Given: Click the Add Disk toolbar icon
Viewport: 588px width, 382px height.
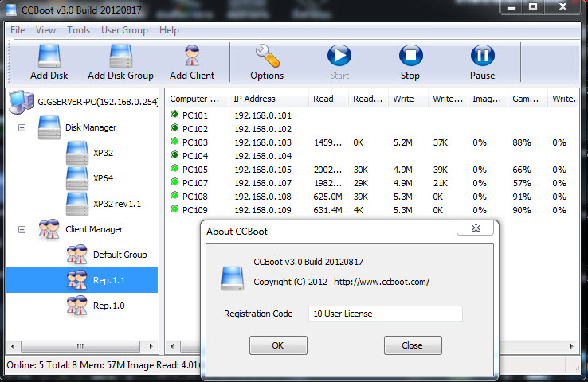Looking at the screenshot, I should click(x=49, y=56).
